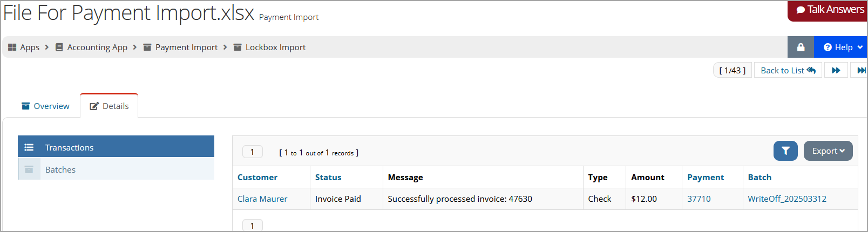
Task: Switch to the Overview tab
Action: (45, 106)
